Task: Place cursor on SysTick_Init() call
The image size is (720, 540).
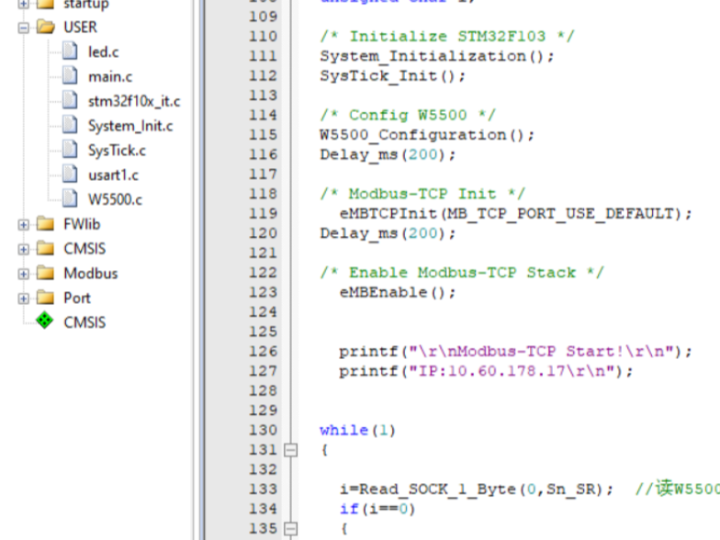Action: 393,76
